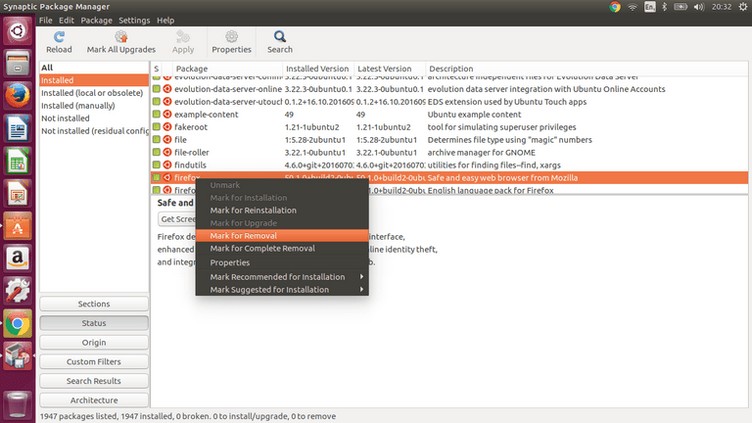
Task: Sort by Latest Version column header
Action: 389,69
